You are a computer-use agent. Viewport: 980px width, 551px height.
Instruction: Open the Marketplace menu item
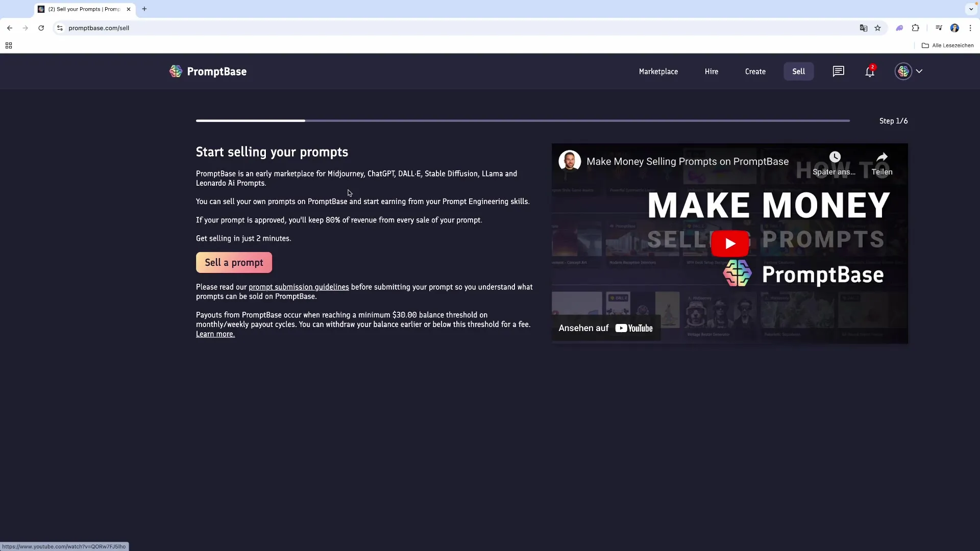[658, 71]
